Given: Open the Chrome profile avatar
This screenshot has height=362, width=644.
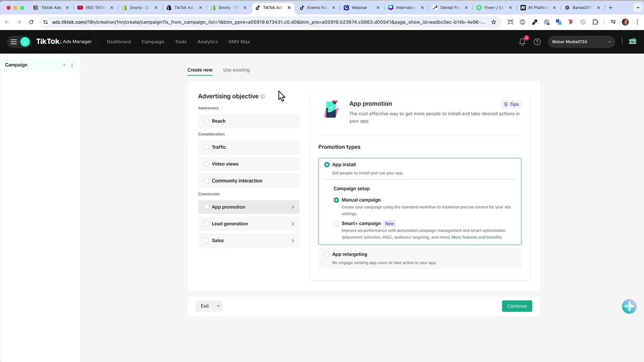Looking at the screenshot, I should tap(625, 22).
